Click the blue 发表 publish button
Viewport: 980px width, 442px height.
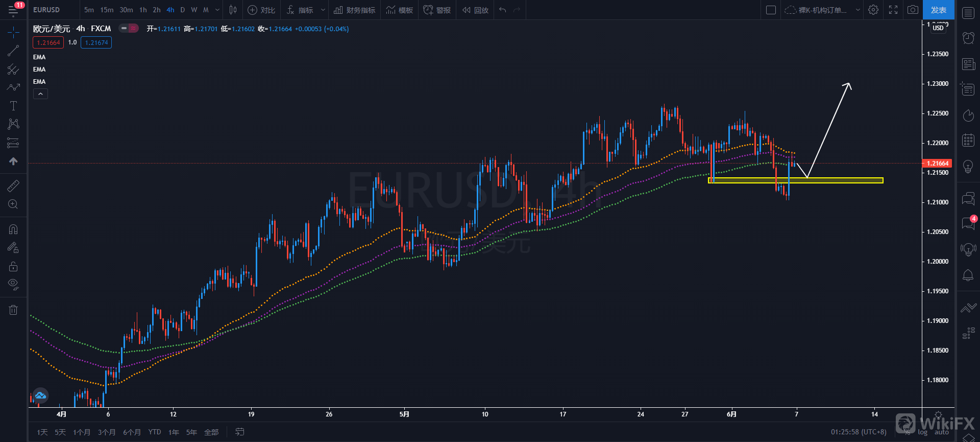pos(938,10)
